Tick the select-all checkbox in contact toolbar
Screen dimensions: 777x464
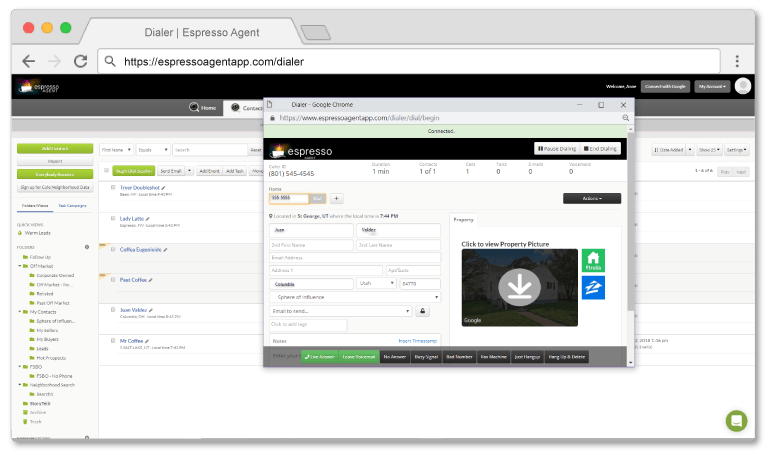106,171
